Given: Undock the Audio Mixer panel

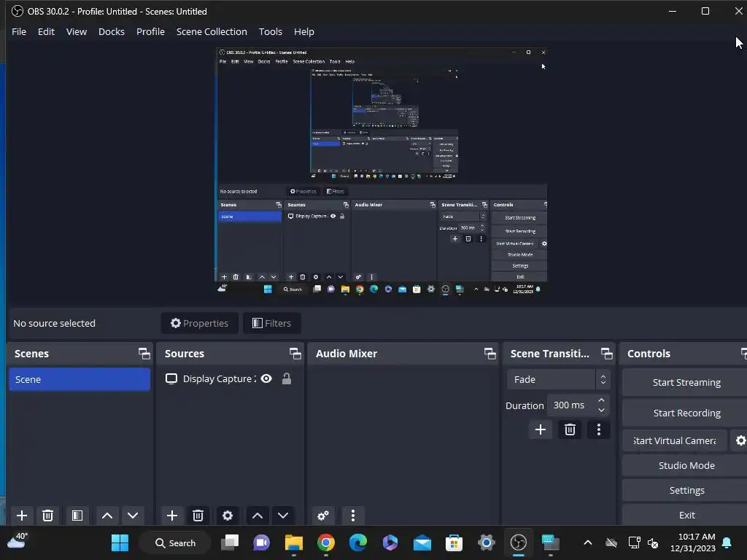Looking at the screenshot, I should (489, 354).
